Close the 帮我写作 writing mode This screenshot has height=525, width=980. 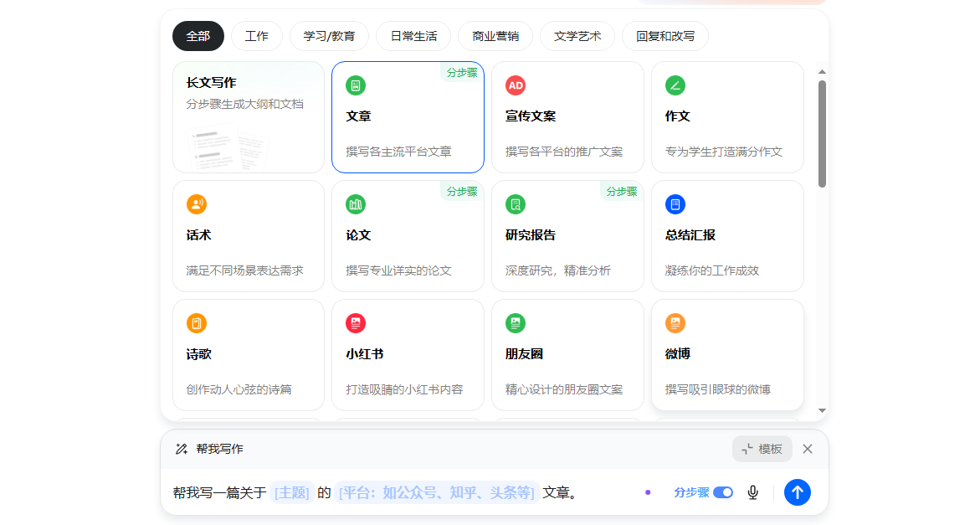[x=808, y=449]
